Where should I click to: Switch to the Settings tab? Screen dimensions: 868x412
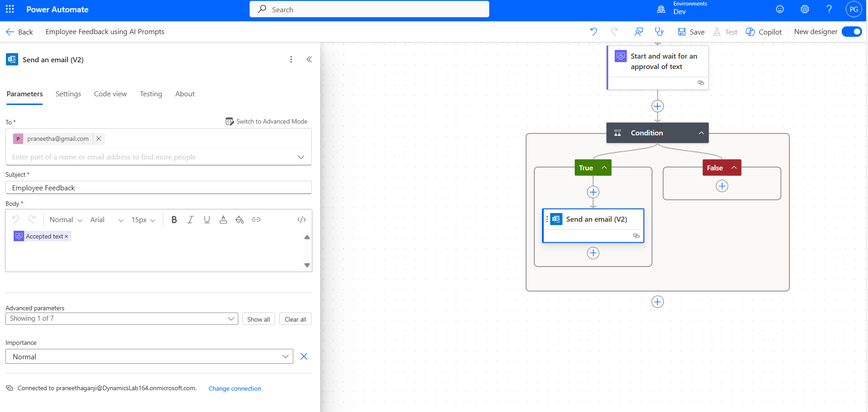68,94
